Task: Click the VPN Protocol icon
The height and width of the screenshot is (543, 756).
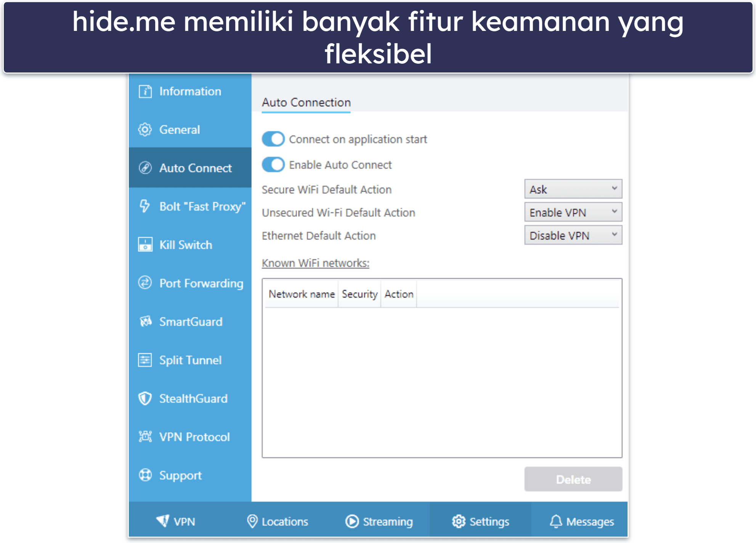Action: tap(145, 437)
